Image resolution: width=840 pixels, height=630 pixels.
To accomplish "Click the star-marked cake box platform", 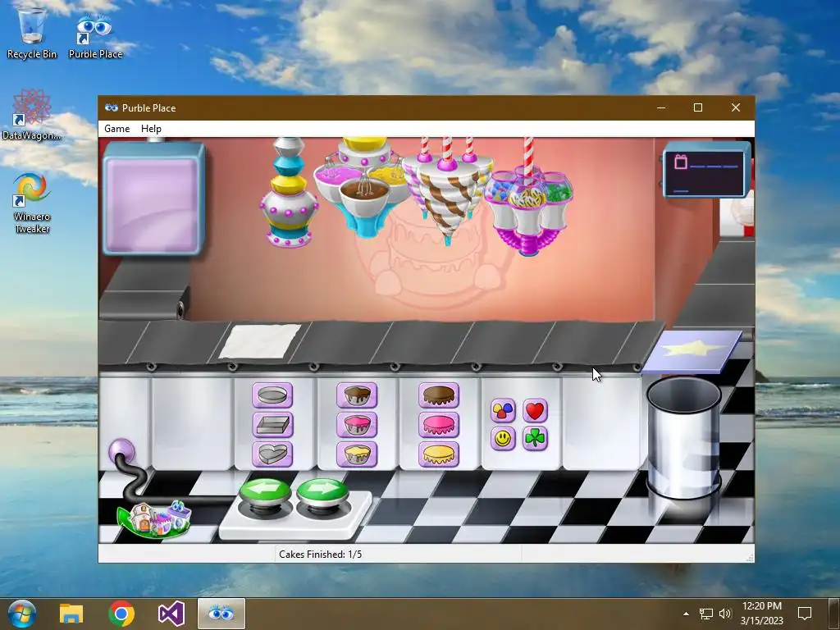I will coord(692,351).
